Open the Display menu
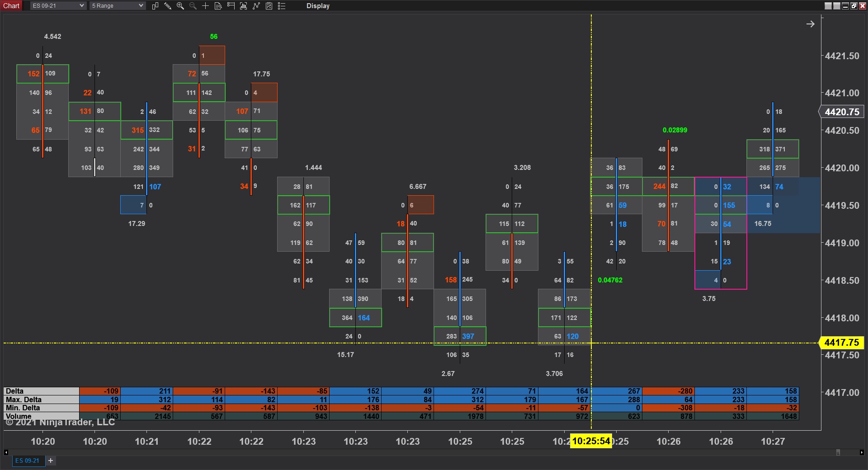This screenshot has width=868, height=470. [318, 6]
